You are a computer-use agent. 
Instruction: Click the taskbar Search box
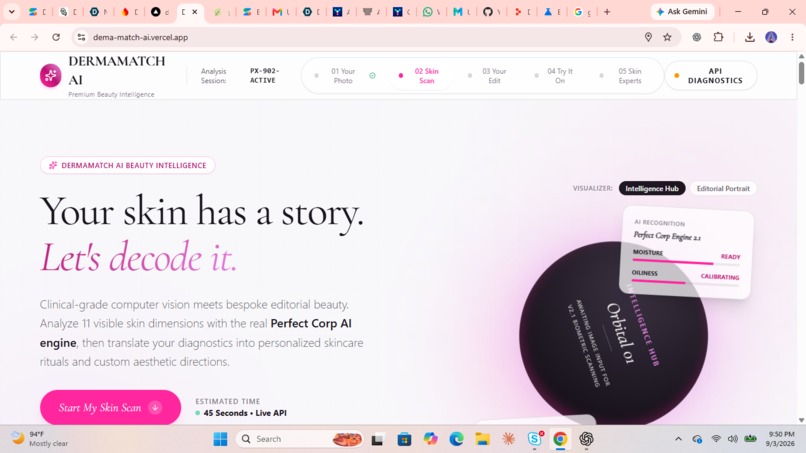click(x=299, y=439)
